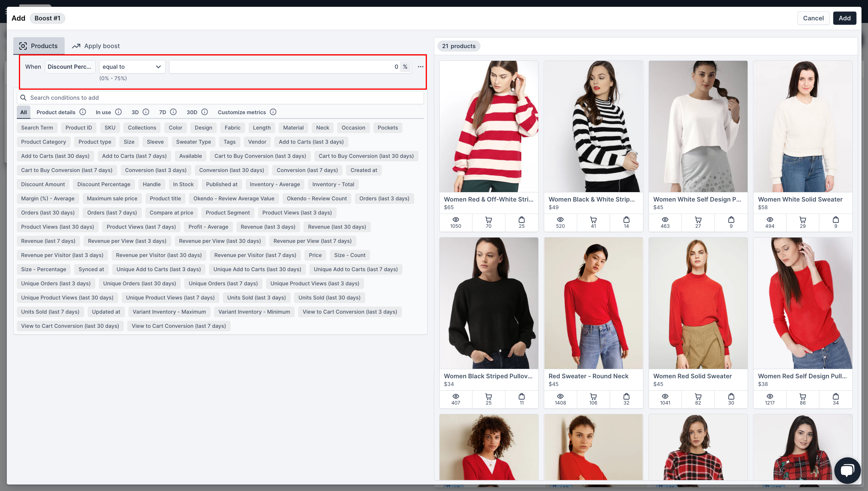Open the chat support bubble

[x=847, y=470]
